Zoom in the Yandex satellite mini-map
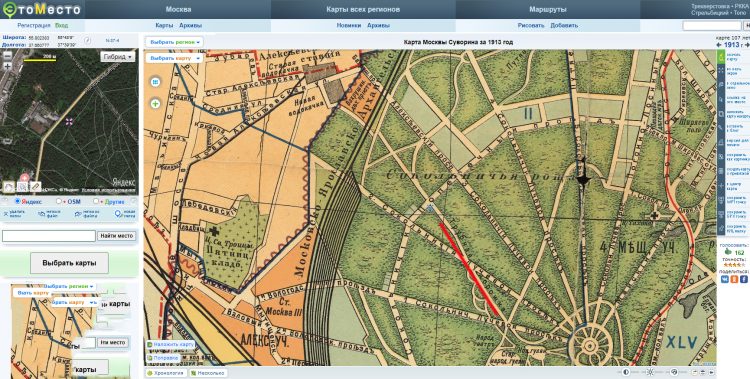Screen dimensions: 750x379 coord(7,66)
